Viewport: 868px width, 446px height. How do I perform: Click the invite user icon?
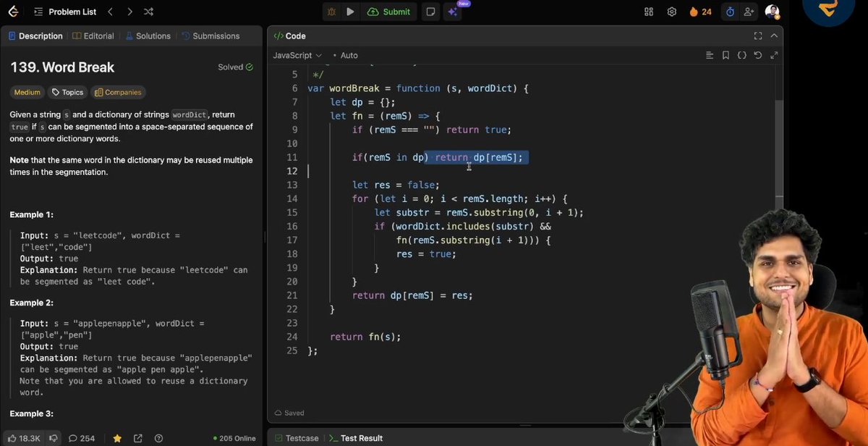pyautogui.click(x=749, y=12)
